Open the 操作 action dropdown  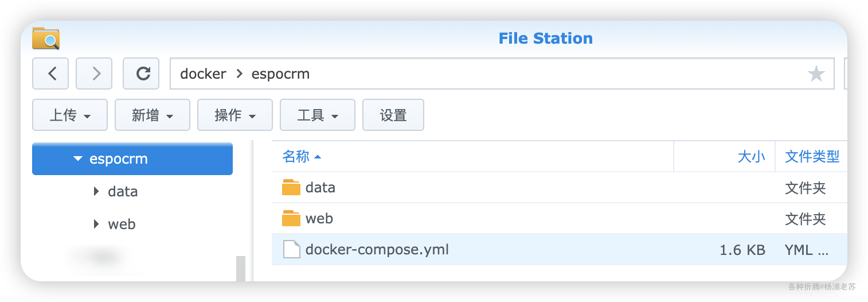(235, 115)
